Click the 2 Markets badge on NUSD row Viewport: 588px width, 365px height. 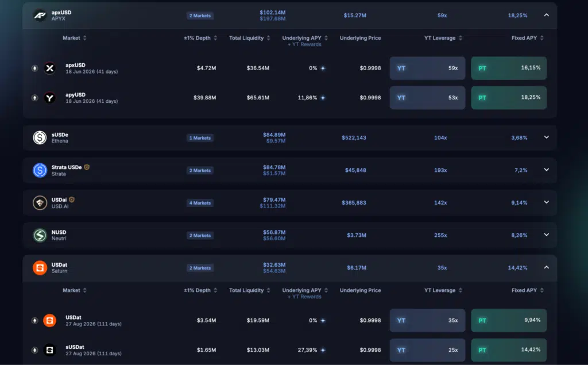click(200, 236)
